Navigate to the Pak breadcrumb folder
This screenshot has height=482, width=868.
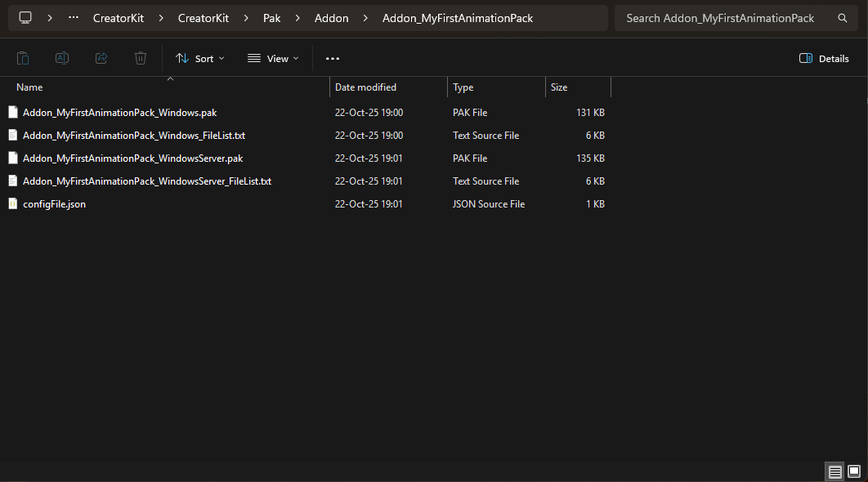pyautogui.click(x=271, y=18)
